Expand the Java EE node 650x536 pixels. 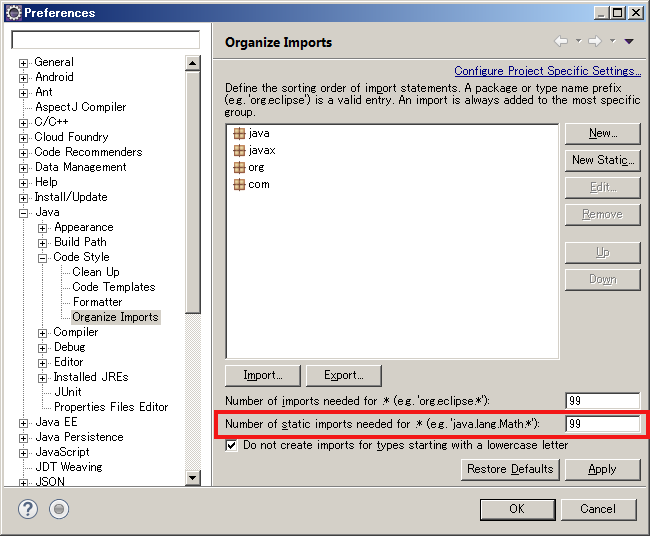point(23,423)
